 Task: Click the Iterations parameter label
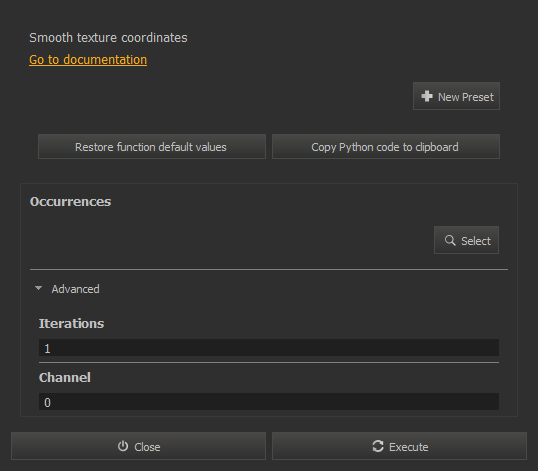click(x=71, y=323)
